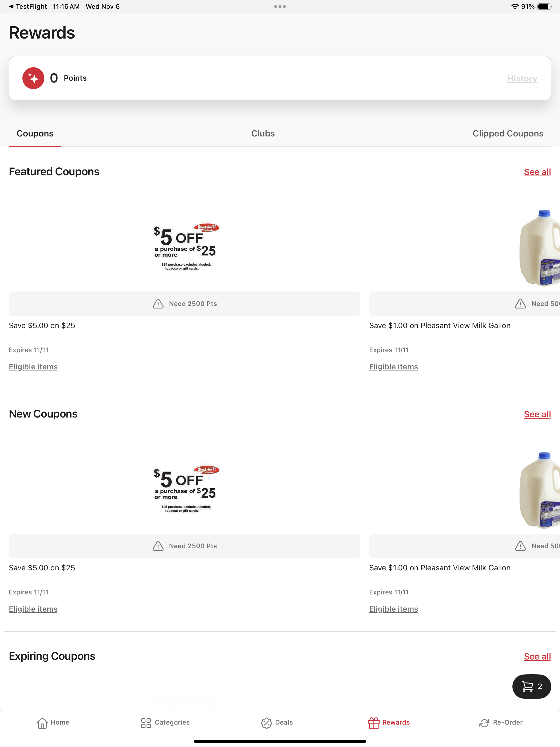See all New Coupons

click(x=537, y=414)
